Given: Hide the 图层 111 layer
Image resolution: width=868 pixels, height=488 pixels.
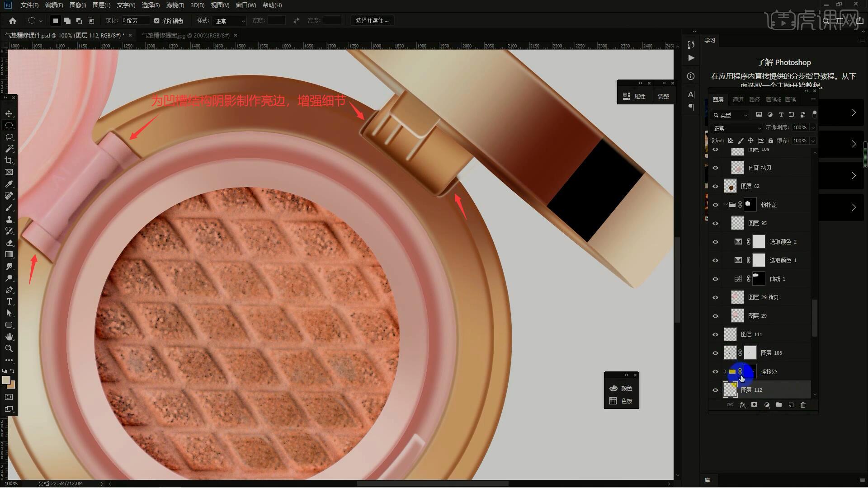Looking at the screenshot, I should pos(715,334).
